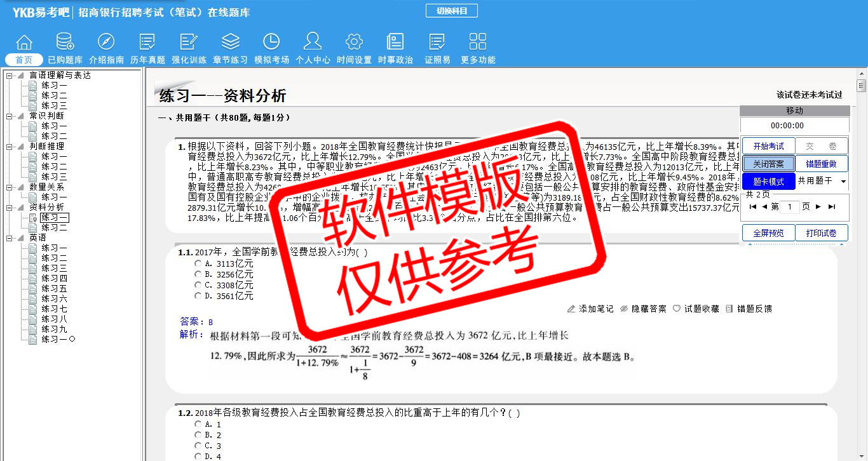This screenshot has width=868, height=461.
Task: Select answer option C. 3308亿元
Action: coord(199,285)
